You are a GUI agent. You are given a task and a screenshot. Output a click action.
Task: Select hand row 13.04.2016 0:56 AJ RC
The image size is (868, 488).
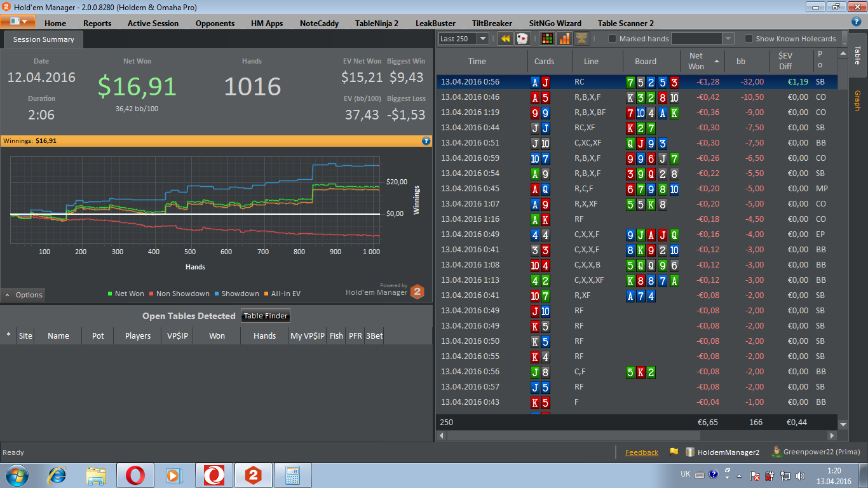[x=637, y=82]
